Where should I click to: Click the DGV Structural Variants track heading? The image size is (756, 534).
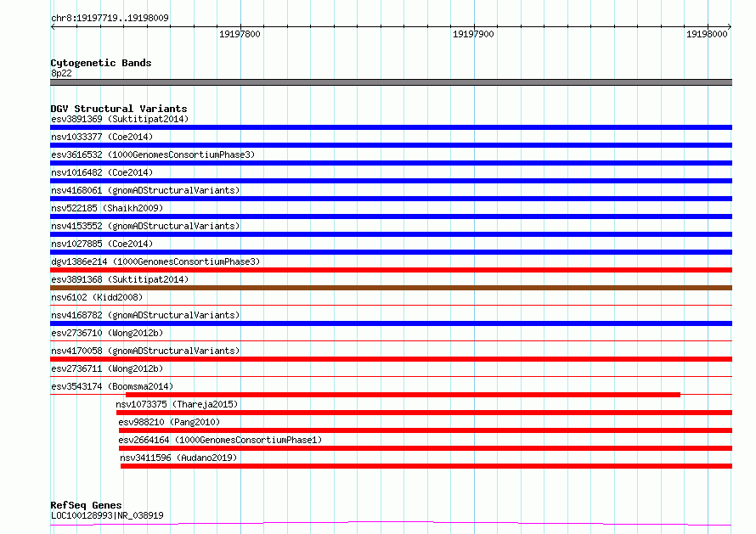(119, 109)
